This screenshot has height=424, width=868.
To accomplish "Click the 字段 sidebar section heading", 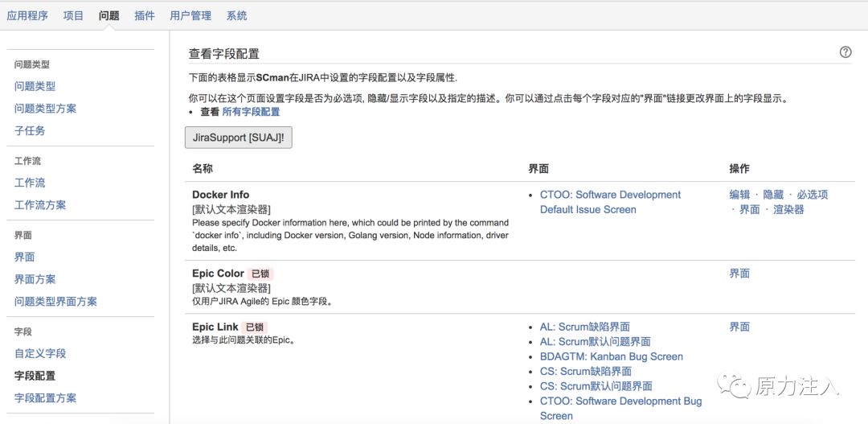I will 23,332.
